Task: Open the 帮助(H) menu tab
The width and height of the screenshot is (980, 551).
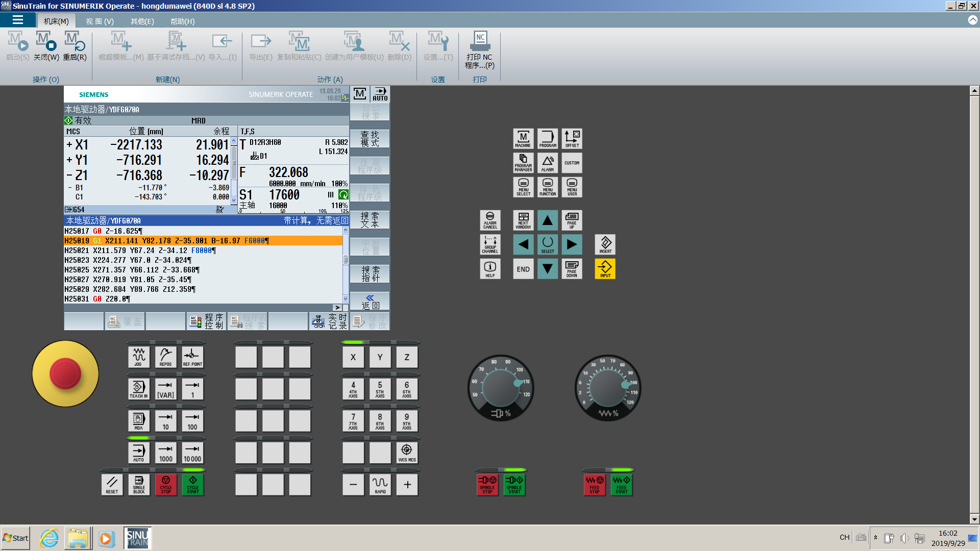Action: [x=182, y=21]
